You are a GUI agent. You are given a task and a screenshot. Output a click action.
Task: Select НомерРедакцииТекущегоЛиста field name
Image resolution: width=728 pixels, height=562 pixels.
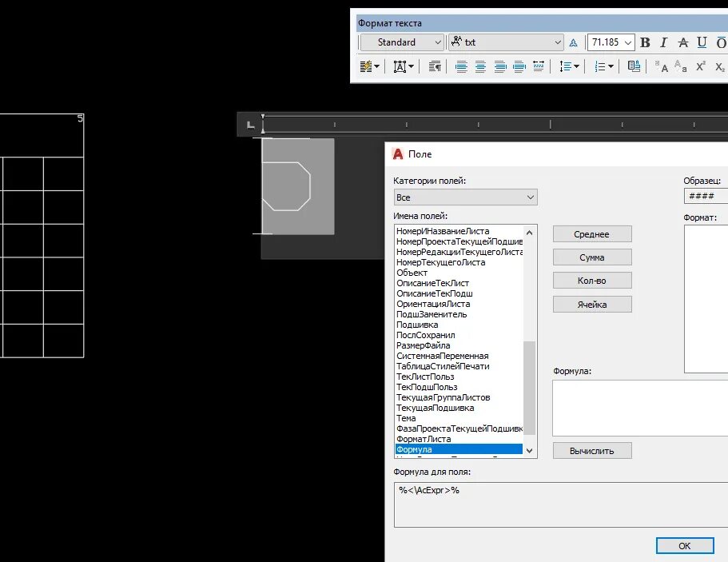[x=459, y=252]
